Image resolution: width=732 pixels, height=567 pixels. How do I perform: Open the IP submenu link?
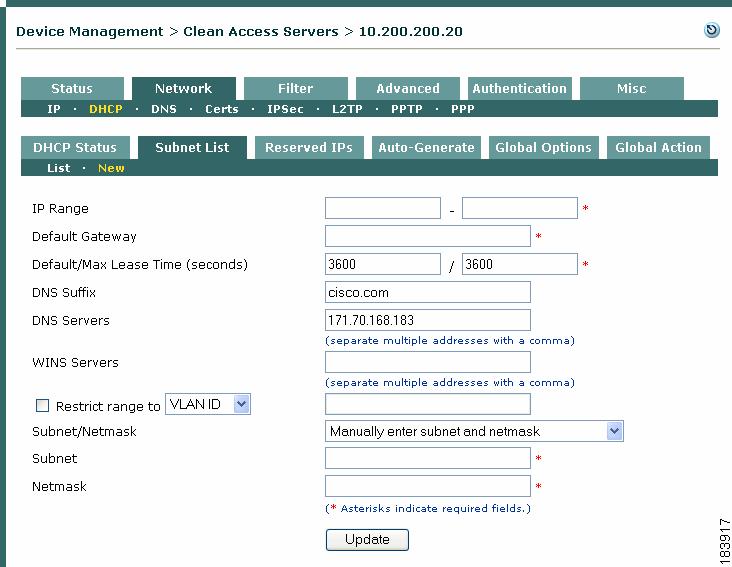[x=54, y=109]
